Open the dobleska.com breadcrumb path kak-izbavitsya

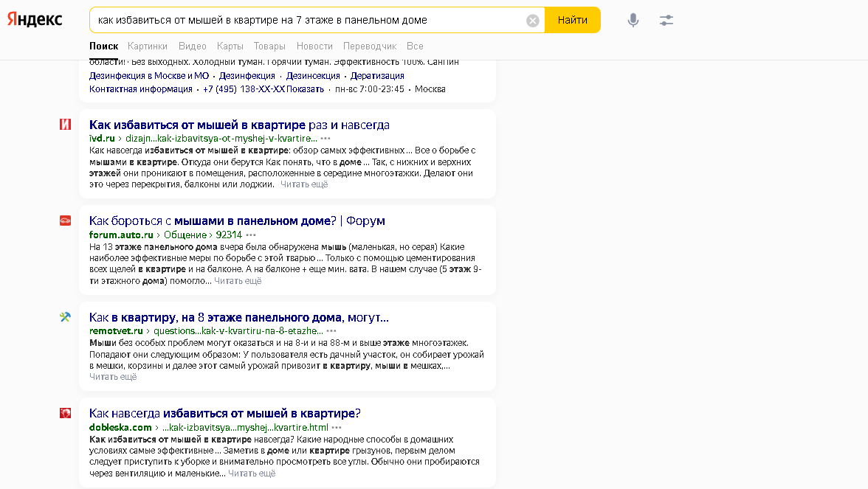pyautogui.click(x=245, y=428)
